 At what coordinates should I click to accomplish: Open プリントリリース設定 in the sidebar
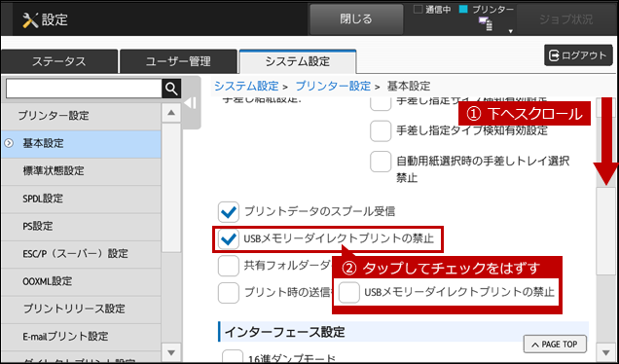pos(81,309)
